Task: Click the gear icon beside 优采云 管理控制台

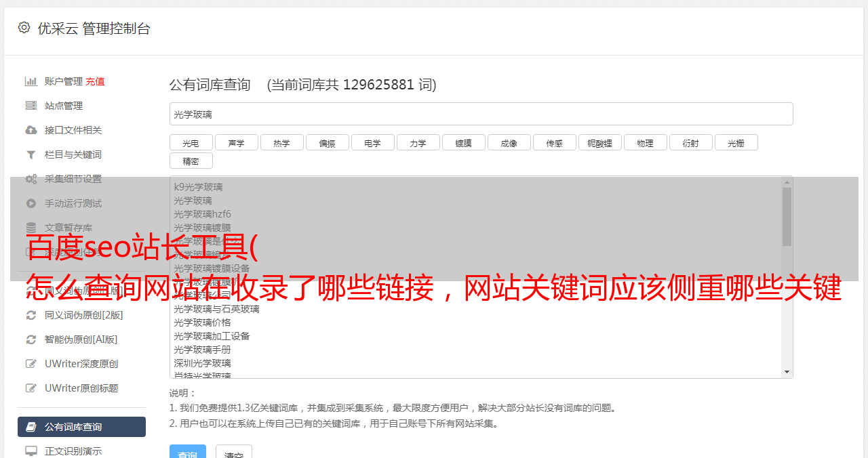Action: coord(24,28)
